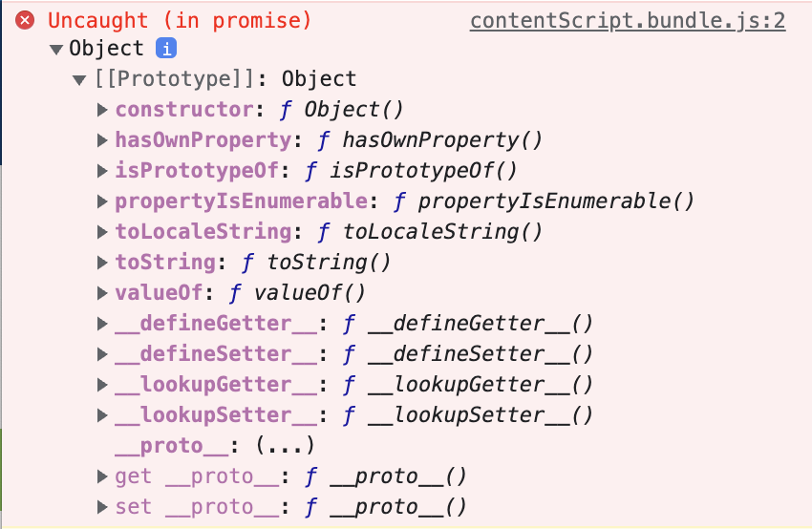The width and height of the screenshot is (812, 529).
Task: Expand the set __proto__ accessor
Action: 102,507
